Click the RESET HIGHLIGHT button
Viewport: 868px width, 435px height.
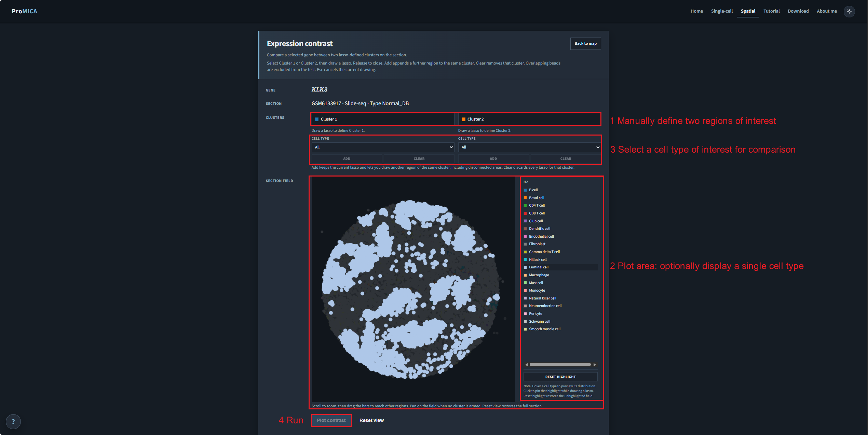560,377
